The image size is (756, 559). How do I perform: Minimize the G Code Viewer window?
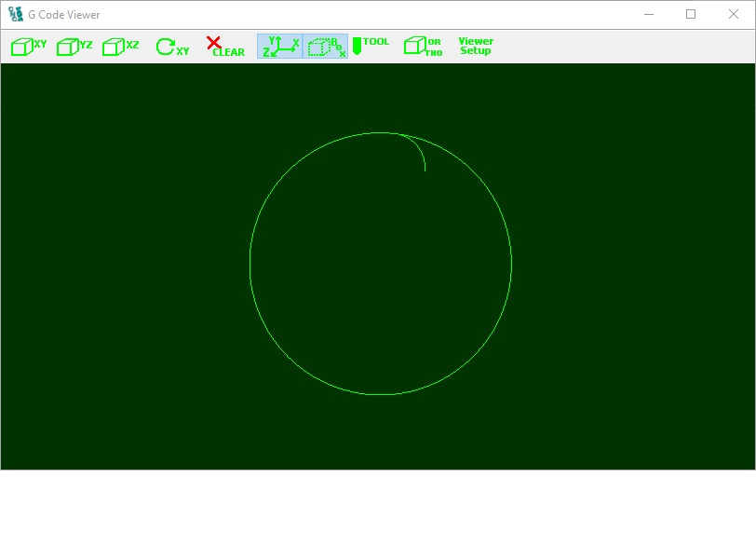coord(648,15)
